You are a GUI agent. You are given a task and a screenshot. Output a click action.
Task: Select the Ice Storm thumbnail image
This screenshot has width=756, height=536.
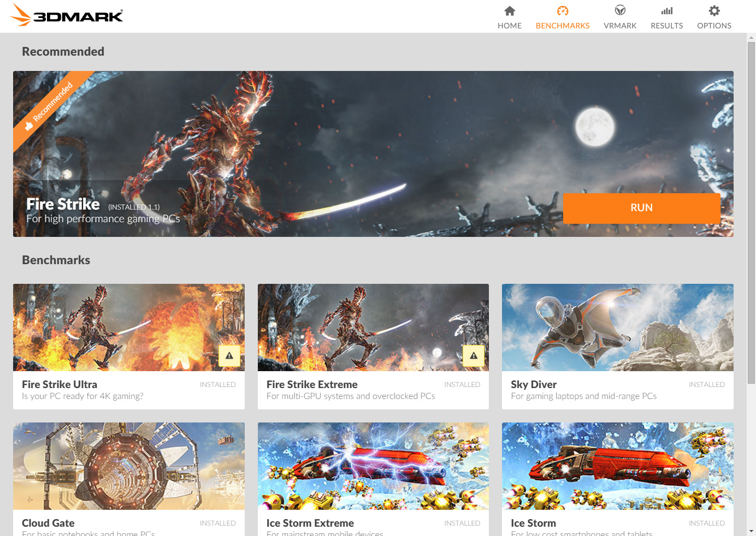(618, 466)
